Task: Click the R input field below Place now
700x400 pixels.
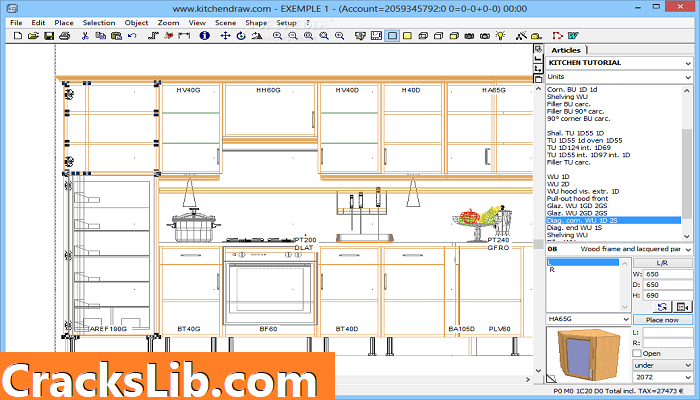Action: (x=668, y=343)
